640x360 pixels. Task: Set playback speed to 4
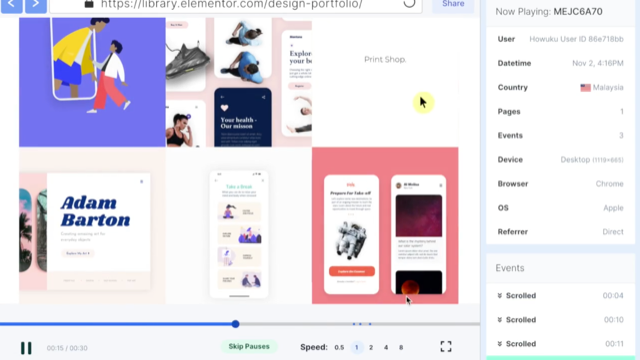(386, 347)
